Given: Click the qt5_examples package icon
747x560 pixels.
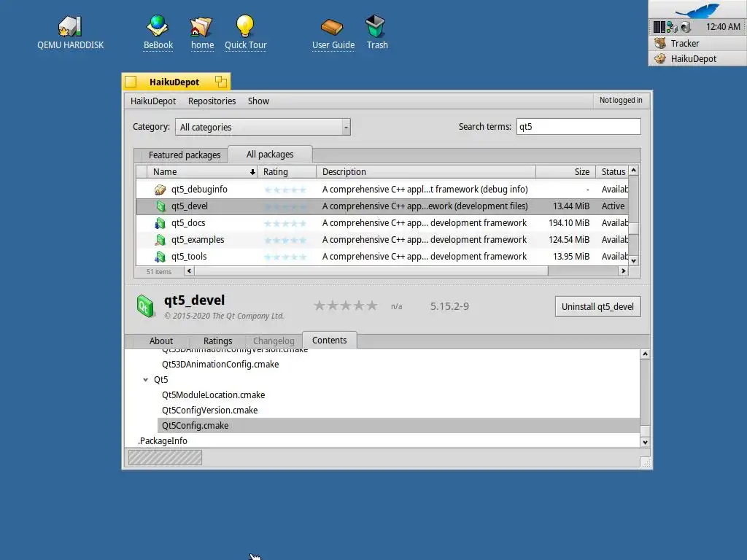Looking at the screenshot, I should (160, 239).
